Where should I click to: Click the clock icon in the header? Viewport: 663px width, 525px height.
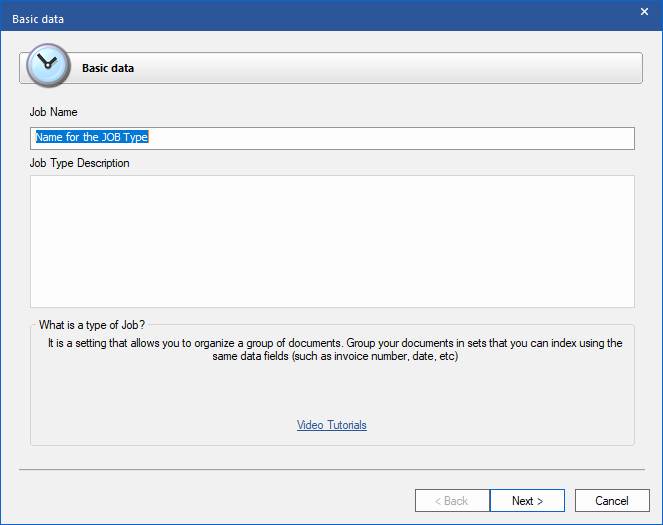pos(47,66)
